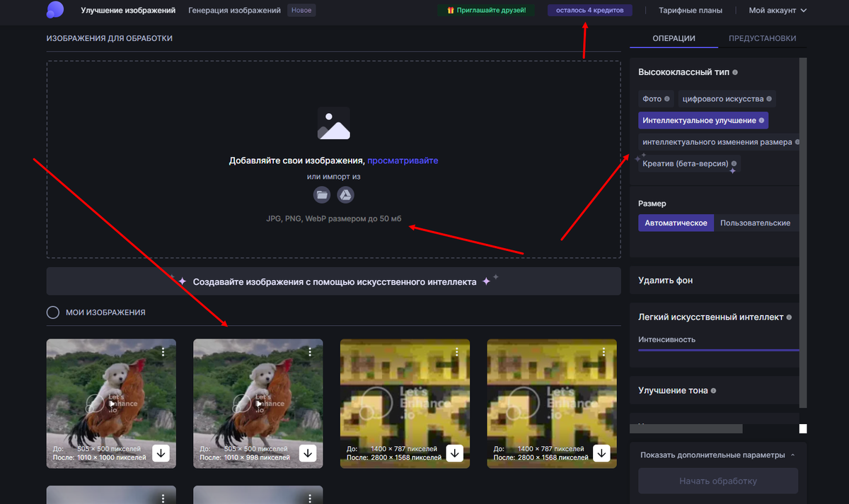Click the просматривайте link
The width and height of the screenshot is (849, 504).
403,160
